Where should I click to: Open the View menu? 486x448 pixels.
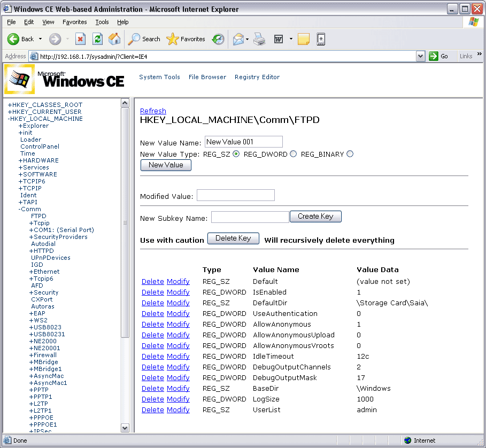(x=48, y=22)
